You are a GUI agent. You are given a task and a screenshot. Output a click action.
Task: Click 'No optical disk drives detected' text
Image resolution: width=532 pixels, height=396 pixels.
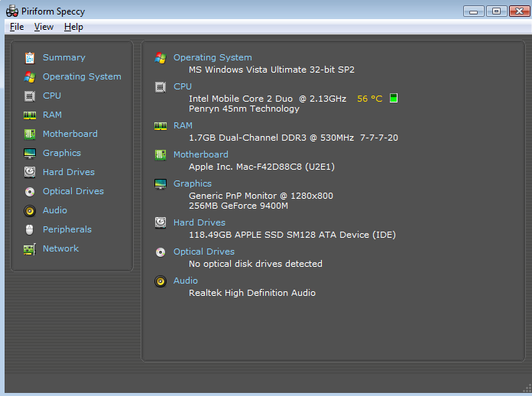tap(255, 264)
